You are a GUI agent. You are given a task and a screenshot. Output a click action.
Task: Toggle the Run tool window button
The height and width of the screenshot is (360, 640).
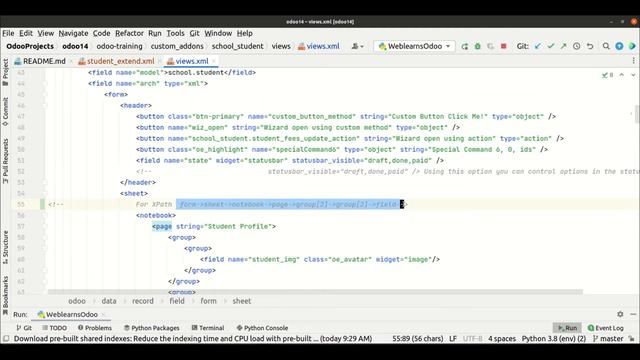click(x=567, y=328)
